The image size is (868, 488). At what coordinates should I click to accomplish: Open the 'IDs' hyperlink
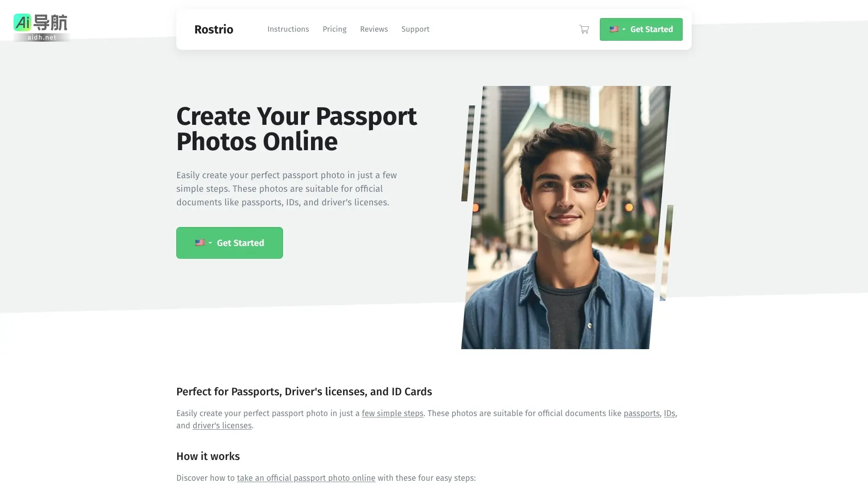(x=669, y=413)
